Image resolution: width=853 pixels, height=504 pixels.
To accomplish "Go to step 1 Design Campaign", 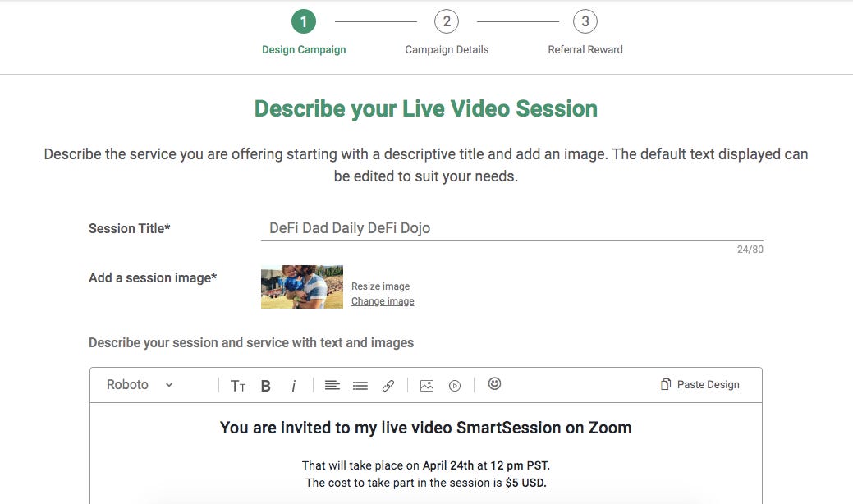I will 304,22.
